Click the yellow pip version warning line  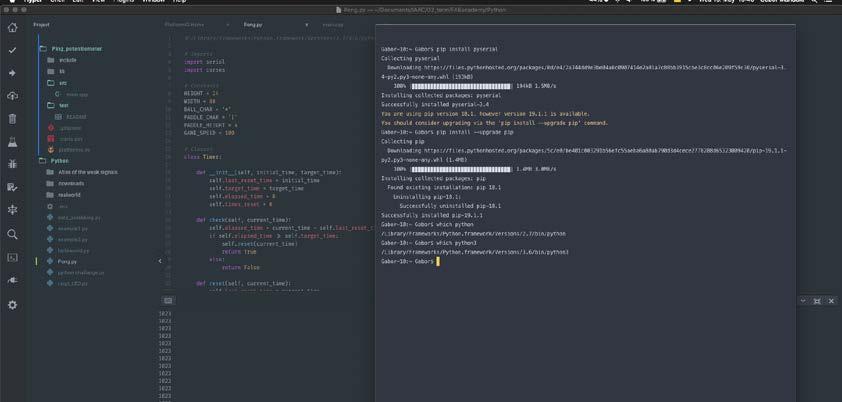[x=485, y=114]
